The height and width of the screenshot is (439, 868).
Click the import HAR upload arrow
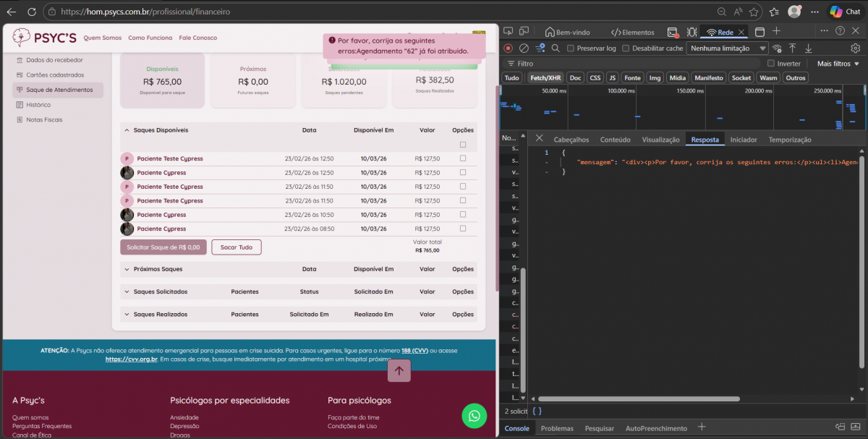(793, 48)
